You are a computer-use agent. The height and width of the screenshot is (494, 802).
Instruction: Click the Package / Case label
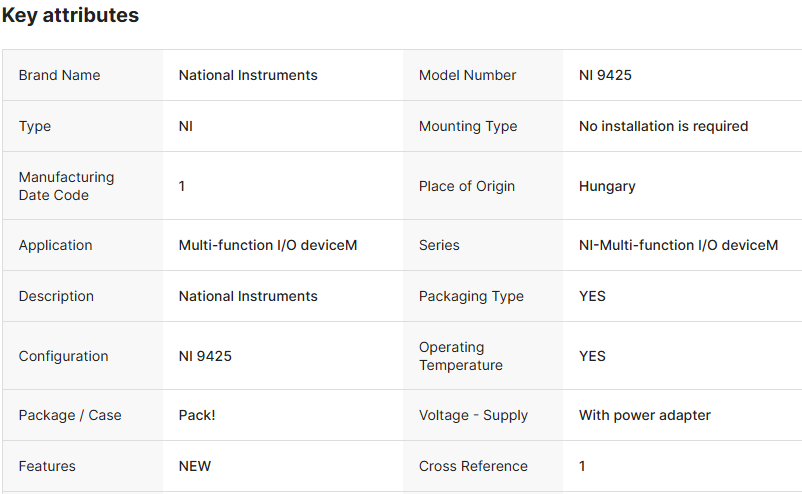(x=70, y=415)
